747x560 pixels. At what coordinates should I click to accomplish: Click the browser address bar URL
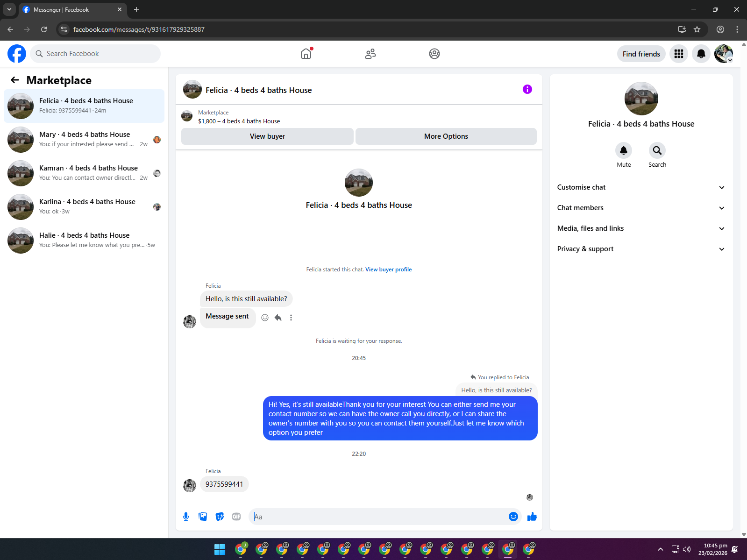point(139,29)
